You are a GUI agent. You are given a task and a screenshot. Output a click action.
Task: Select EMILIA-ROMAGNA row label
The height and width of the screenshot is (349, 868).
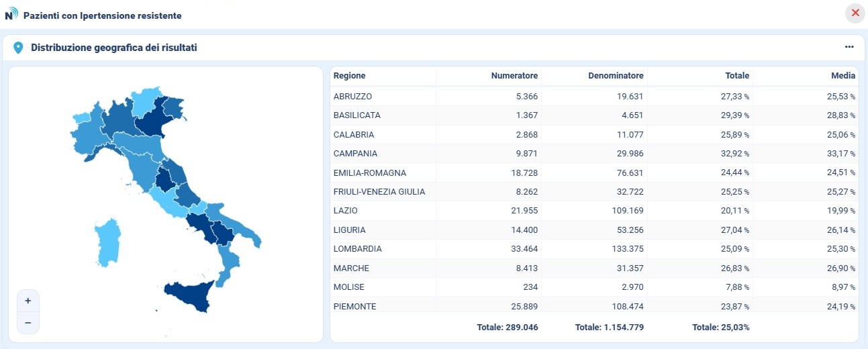click(370, 173)
